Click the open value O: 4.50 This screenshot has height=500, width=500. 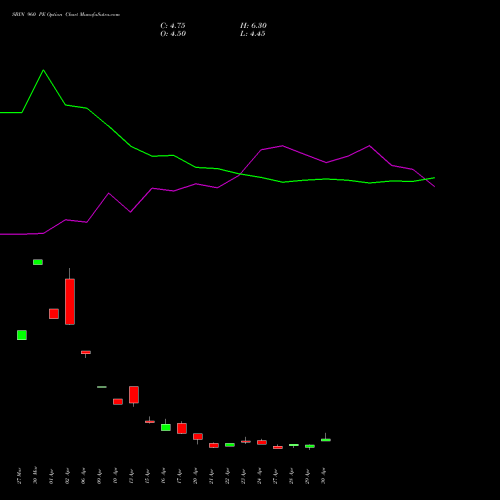click(x=173, y=34)
